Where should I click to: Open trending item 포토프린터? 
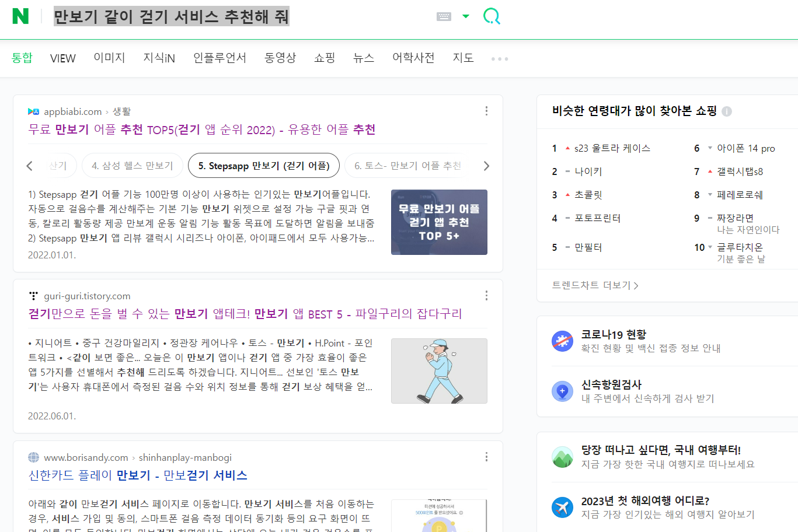pyautogui.click(x=598, y=218)
